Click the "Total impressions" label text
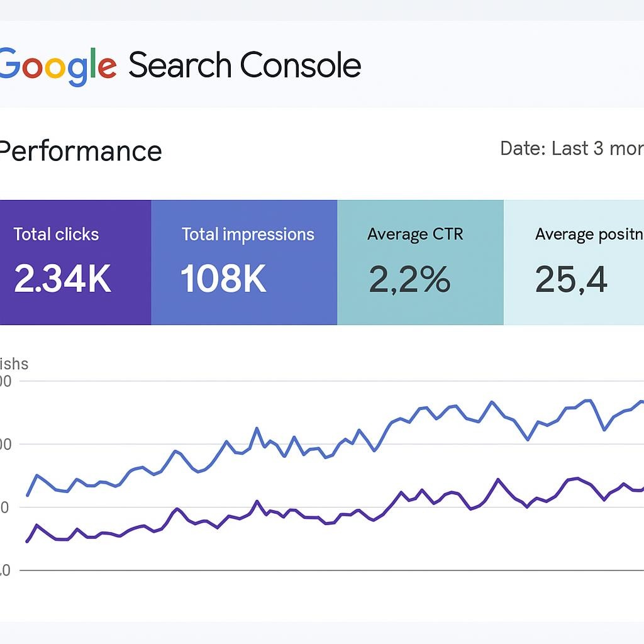Screen dimensions: 644x644 [248, 235]
